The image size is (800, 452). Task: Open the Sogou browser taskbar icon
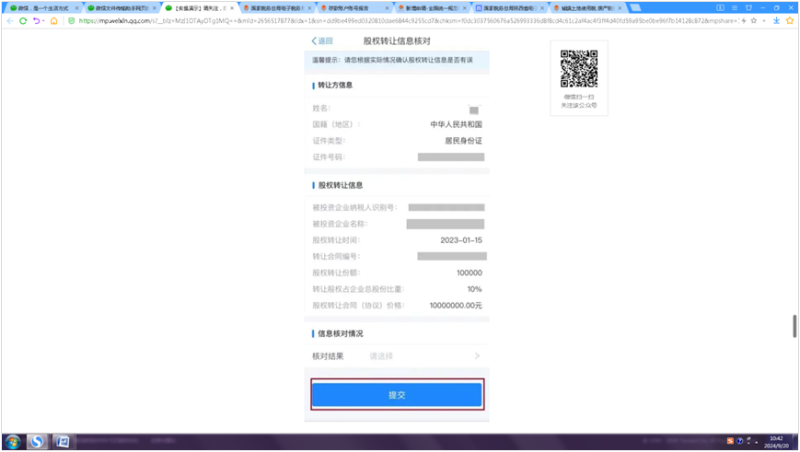pyautogui.click(x=38, y=441)
